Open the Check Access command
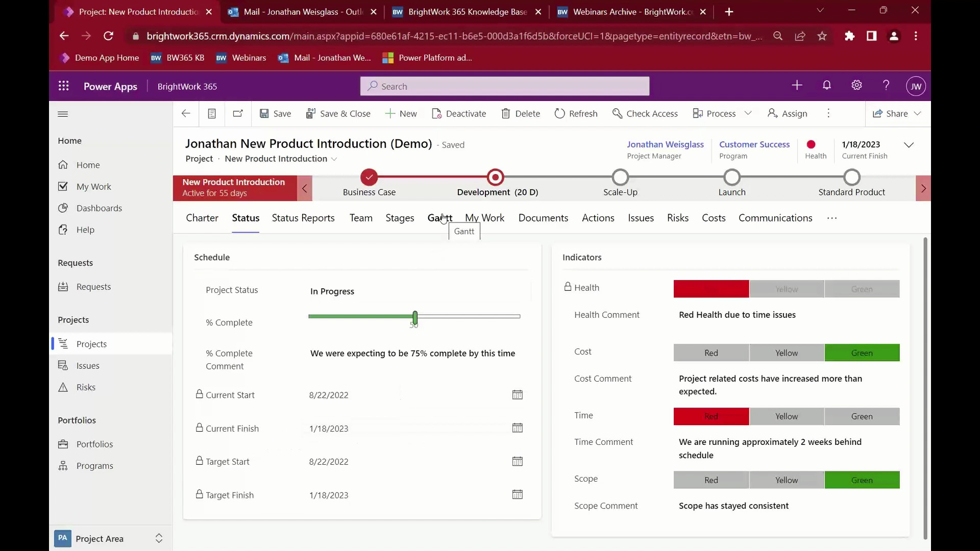The image size is (980, 551). click(x=645, y=113)
